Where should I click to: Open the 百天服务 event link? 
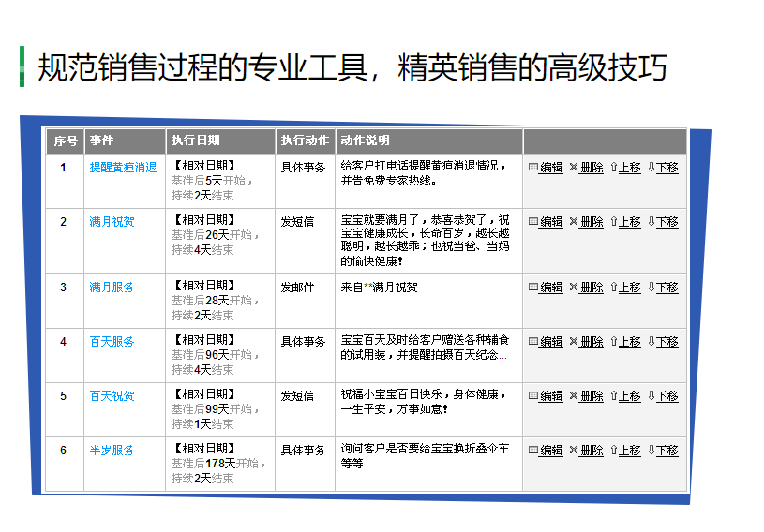click(x=112, y=342)
